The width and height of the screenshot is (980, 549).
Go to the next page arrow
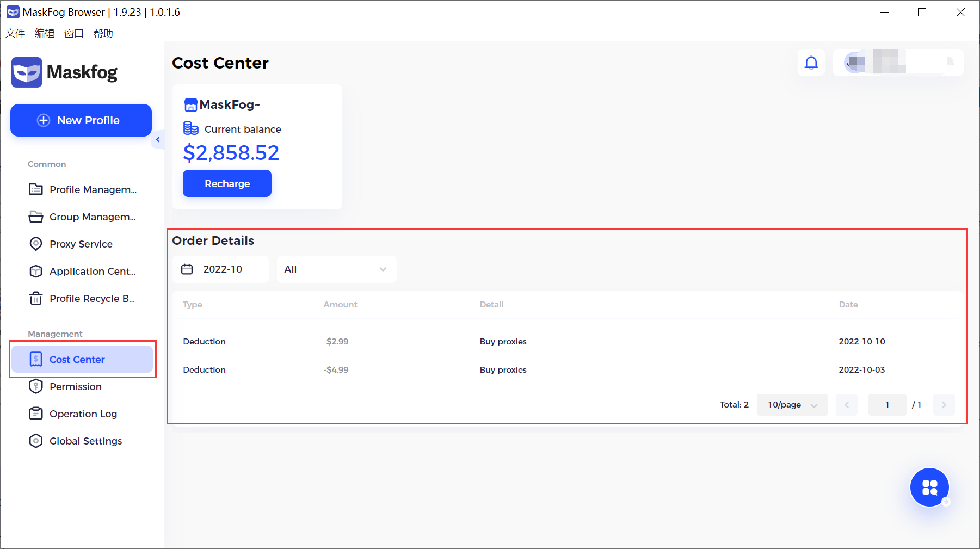[944, 405]
